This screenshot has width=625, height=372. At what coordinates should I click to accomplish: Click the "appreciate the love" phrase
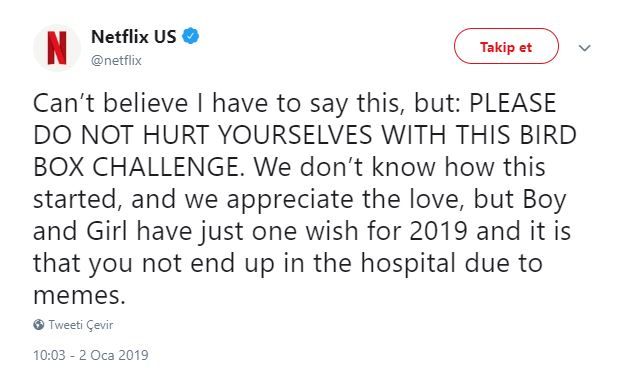(345, 201)
